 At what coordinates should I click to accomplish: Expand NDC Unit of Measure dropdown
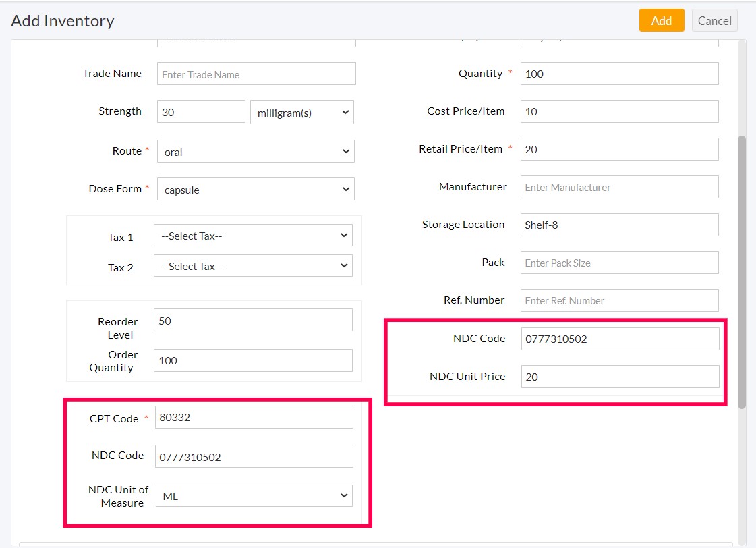click(x=254, y=496)
